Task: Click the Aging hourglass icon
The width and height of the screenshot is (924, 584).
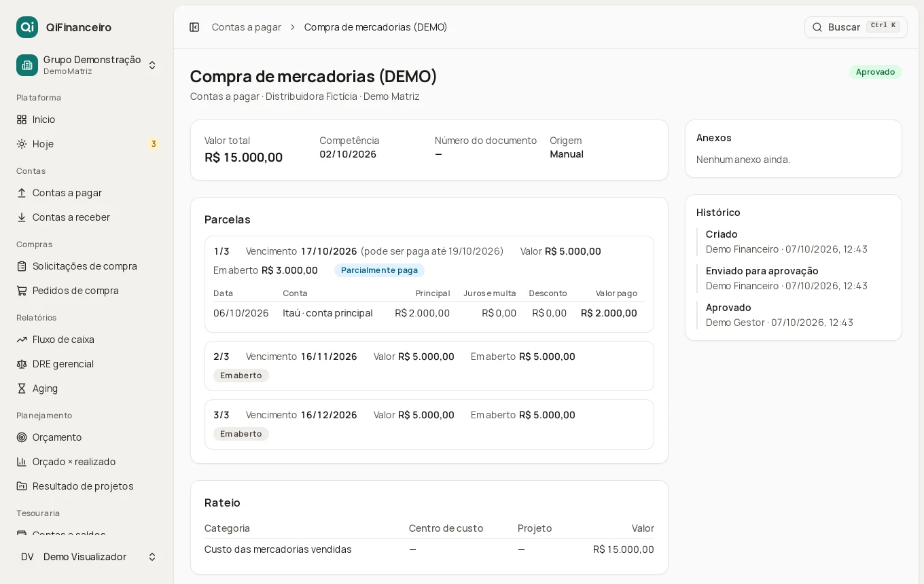Action: click(22, 388)
